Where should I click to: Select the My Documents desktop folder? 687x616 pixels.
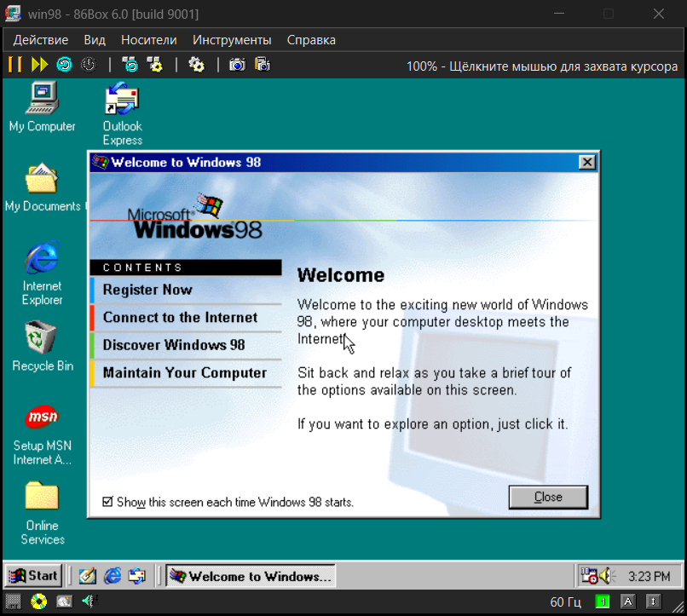coord(42,187)
